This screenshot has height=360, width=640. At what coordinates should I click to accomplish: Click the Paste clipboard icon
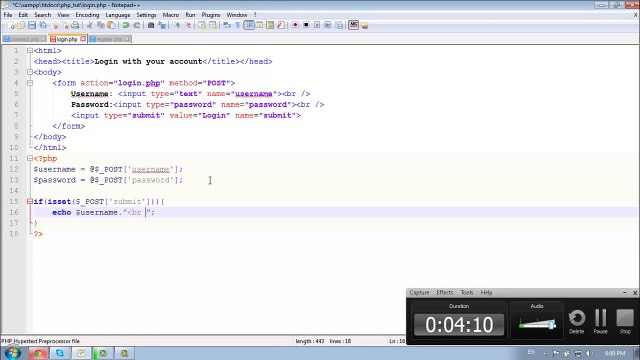(x=111, y=25)
